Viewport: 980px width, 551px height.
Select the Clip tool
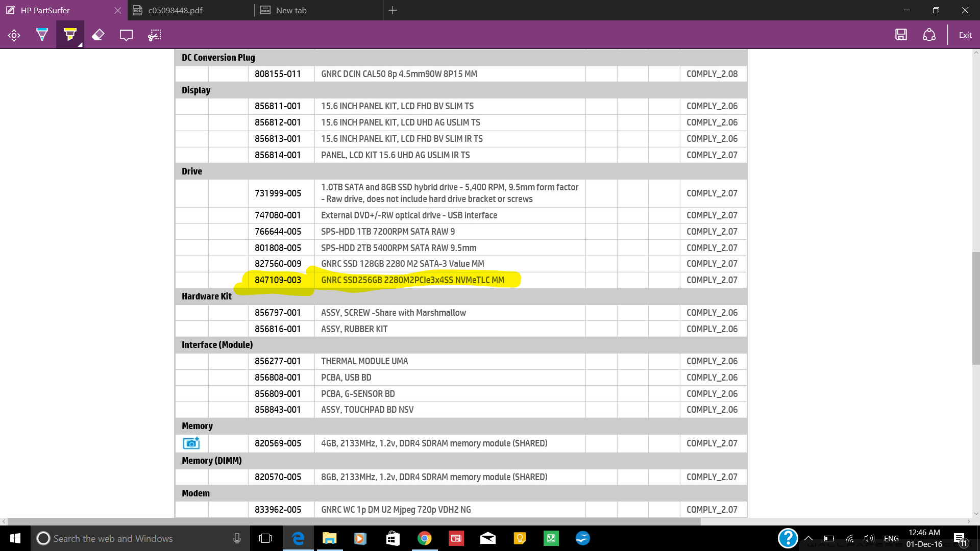(x=154, y=35)
